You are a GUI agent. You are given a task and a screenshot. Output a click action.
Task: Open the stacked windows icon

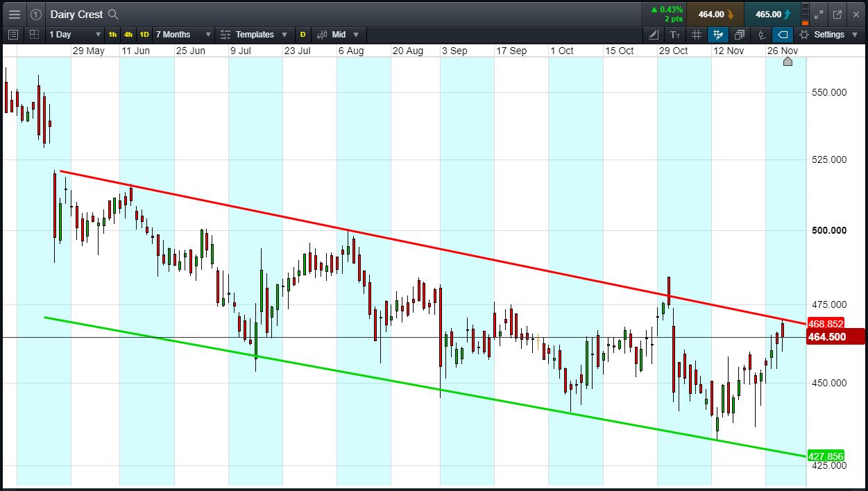pos(740,34)
